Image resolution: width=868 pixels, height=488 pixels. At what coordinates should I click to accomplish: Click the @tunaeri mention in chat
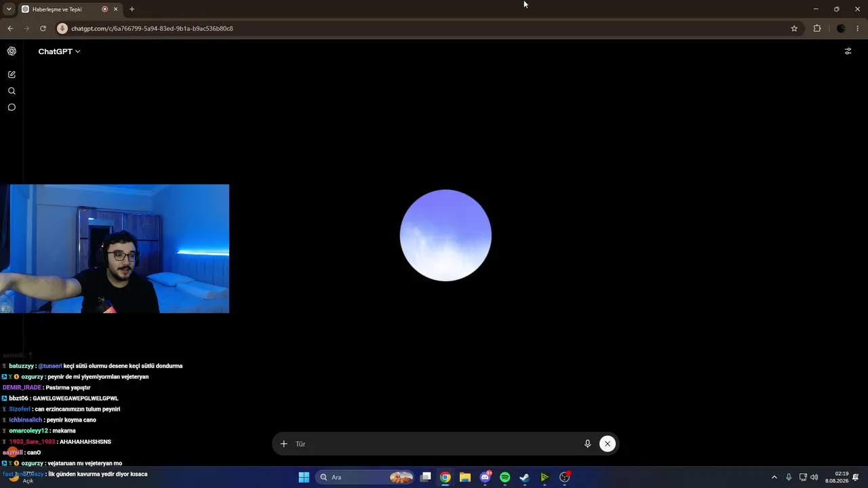tap(50, 366)
